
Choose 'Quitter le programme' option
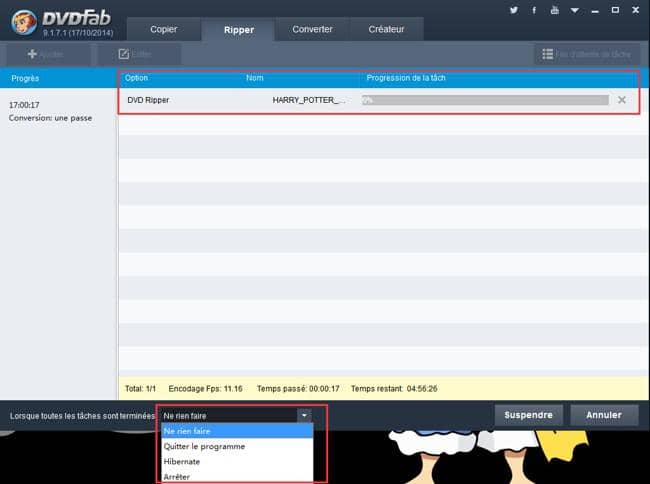coord(237,446)
